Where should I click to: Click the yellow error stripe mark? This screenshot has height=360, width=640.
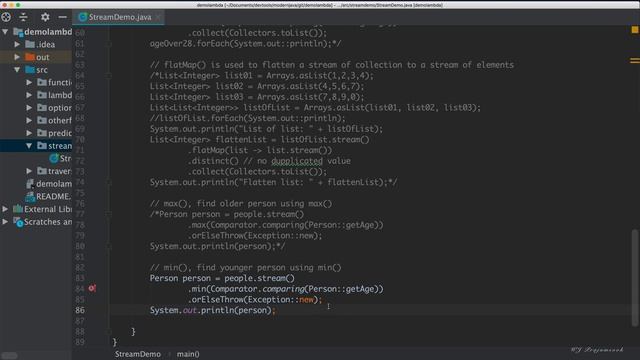pyautogui.click(x=635, y=61)
